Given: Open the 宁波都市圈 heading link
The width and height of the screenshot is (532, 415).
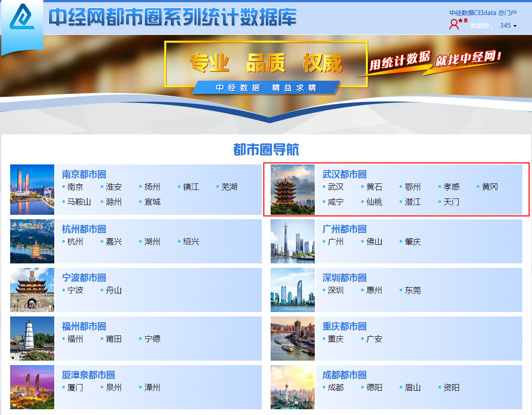Looking at the screenshot, I should (x=84, y=278).
